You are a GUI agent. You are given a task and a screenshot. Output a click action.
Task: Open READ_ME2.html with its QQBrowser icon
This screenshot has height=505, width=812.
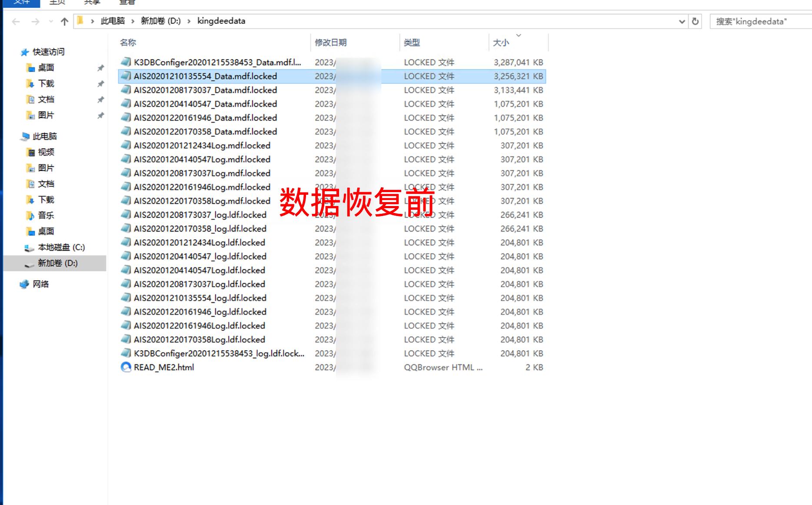click(x=126, y=367)
